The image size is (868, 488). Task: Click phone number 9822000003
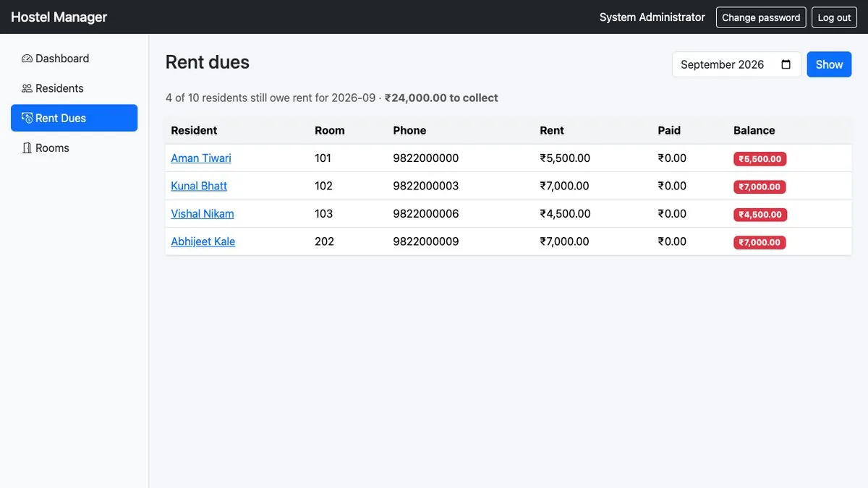tap(426, 186)
